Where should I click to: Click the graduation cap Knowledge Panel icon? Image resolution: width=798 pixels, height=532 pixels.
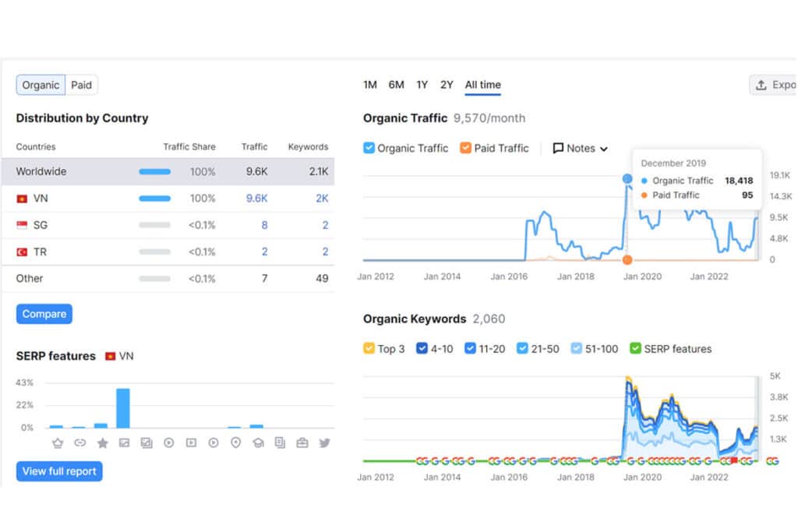point(258,443)
